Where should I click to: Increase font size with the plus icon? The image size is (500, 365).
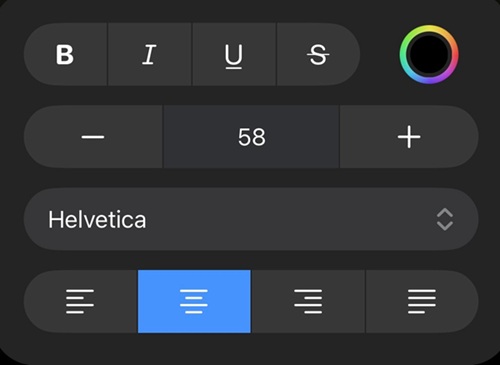409,137
